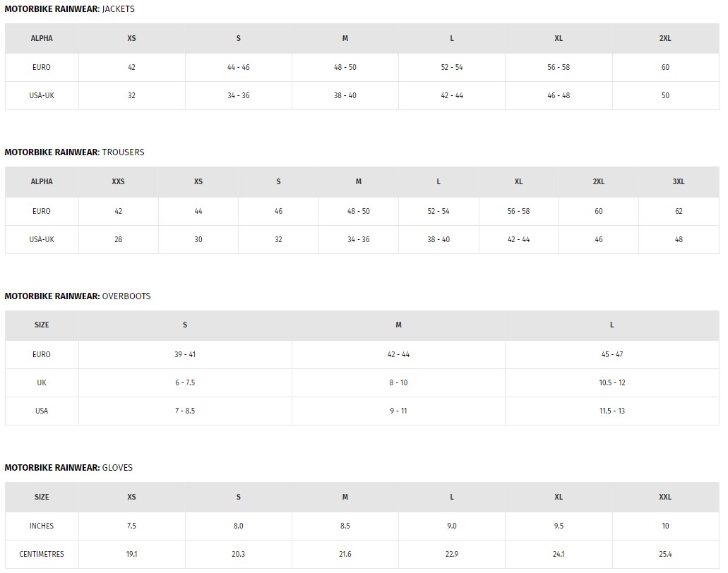Select the Gloves XXL column header
This screenshot has height=573, width=728.
click(665, 497)
